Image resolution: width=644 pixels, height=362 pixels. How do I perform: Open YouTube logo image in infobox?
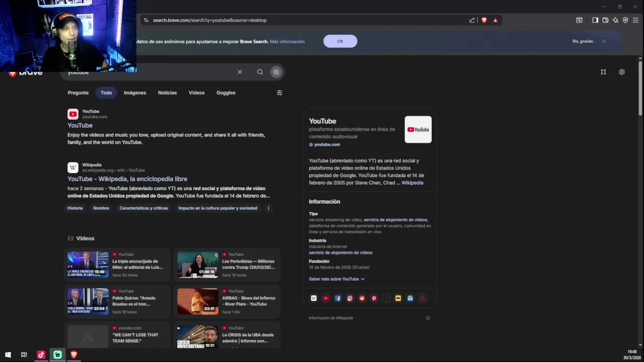coord(418,130)
